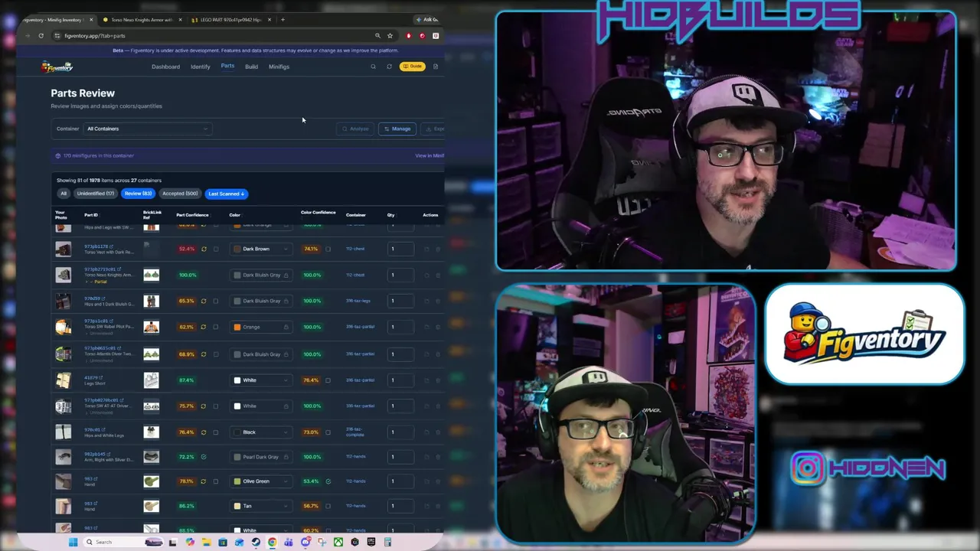This screenshot has height=551, width=980.
Task: Reload the page with browser refresh
Action: 41,36
